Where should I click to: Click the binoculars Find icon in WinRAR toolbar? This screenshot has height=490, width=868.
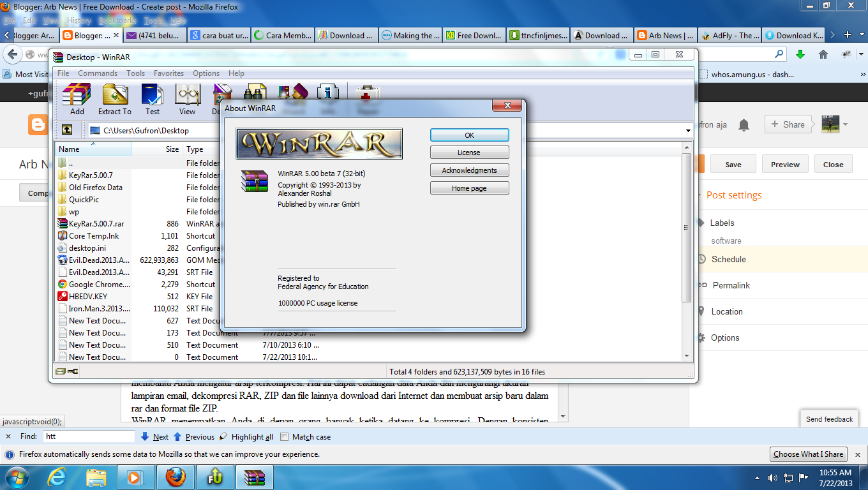coord(255,94)
